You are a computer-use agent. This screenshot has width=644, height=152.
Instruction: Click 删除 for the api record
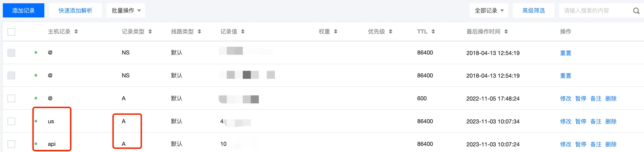611,144
